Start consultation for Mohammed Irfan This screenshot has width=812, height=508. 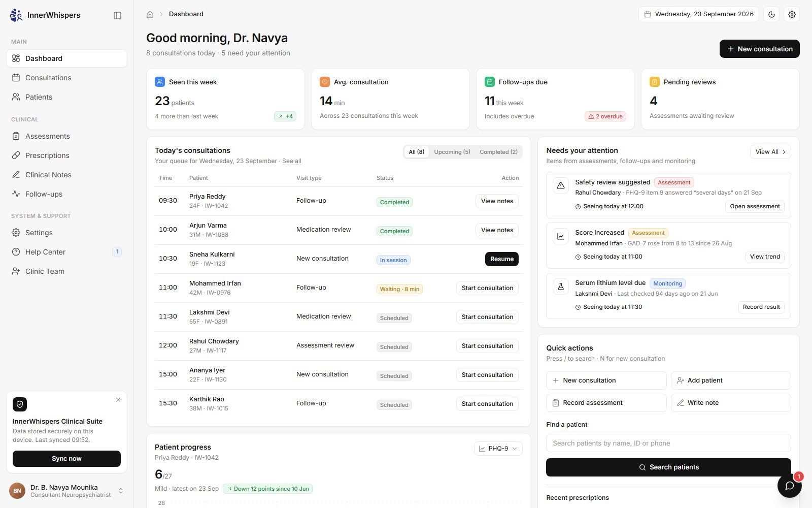pos(487,288)
